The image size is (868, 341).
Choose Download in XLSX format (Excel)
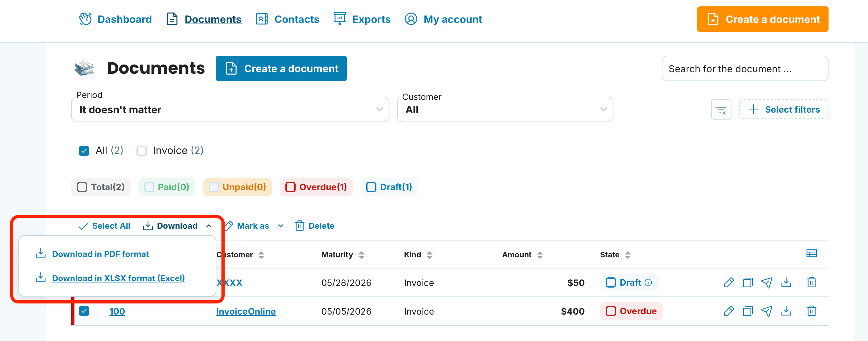pos(119,278)
